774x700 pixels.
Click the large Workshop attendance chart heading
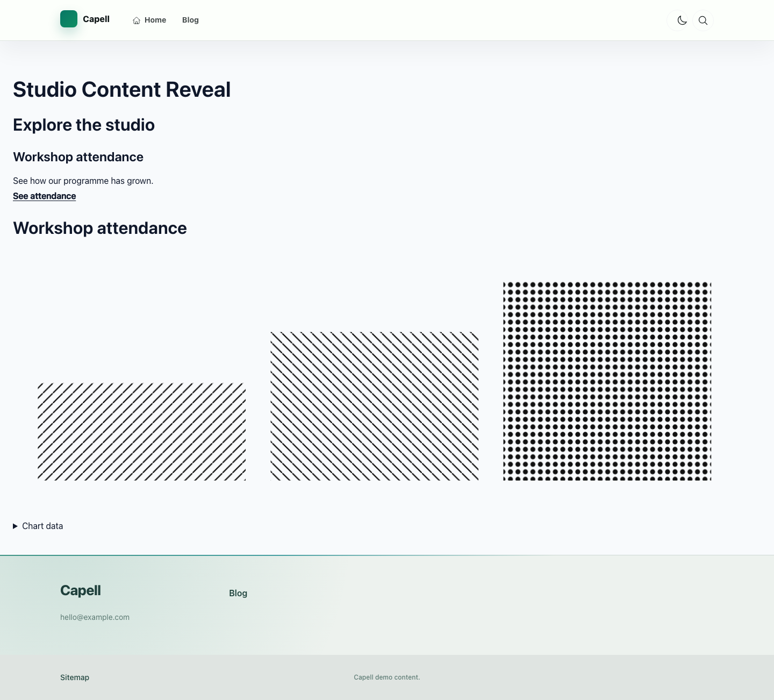point(100,228)
